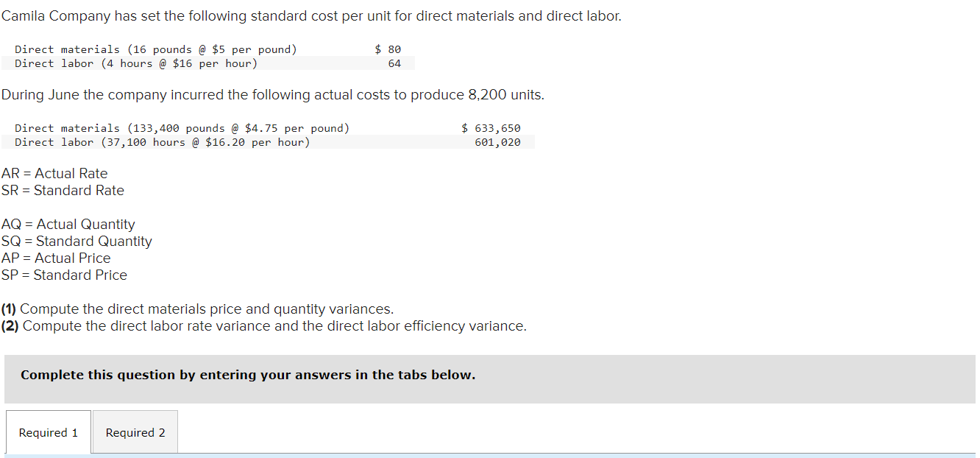Click the AR = Actual Rate definition line

[54, 173]
